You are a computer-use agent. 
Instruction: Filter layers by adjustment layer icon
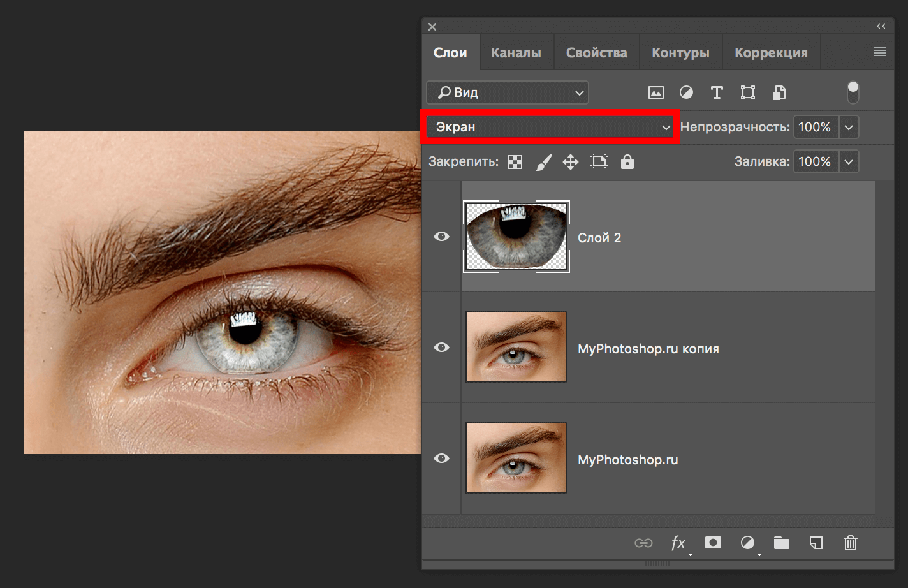tap(686, 93)
